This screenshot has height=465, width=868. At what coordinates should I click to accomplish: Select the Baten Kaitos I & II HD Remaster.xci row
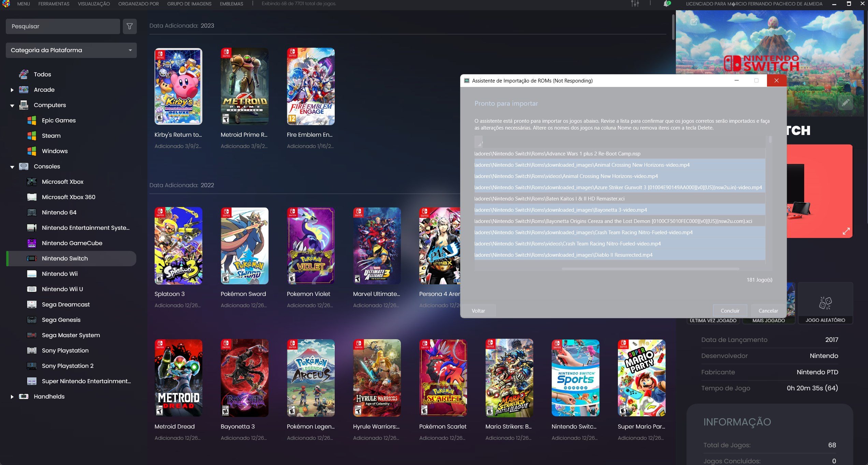pyautogui.click(x=620, y=199)
